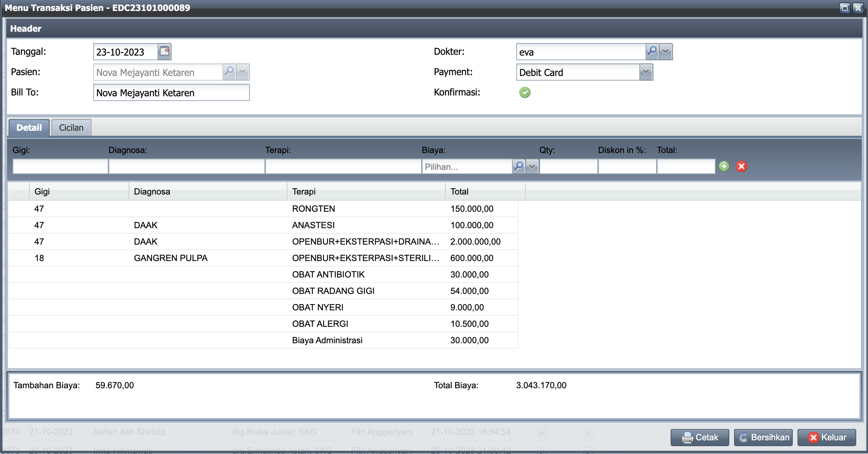Expand the Dokter dropdown arrow
The width and height of the screenshot is (868, 454).
click(x=666, y=52)
